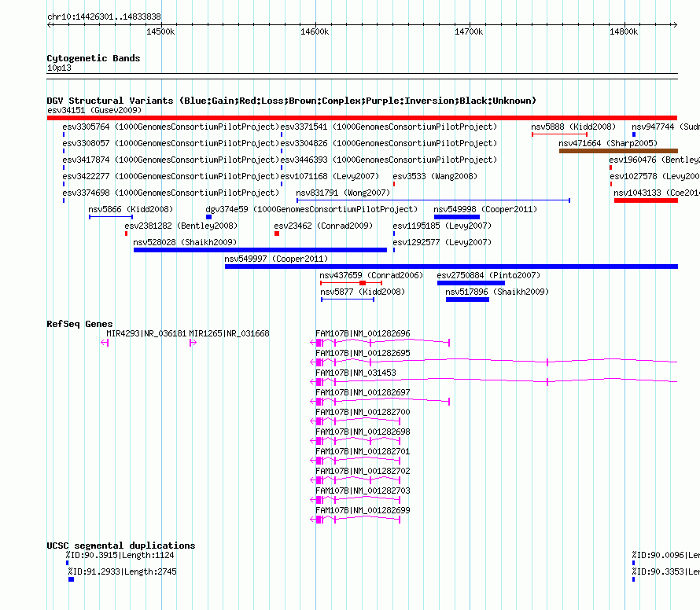Open transcript FAM107B|NM_001282699
The width and height of the screenshot is (700, 610).
[x=363, y=510]
